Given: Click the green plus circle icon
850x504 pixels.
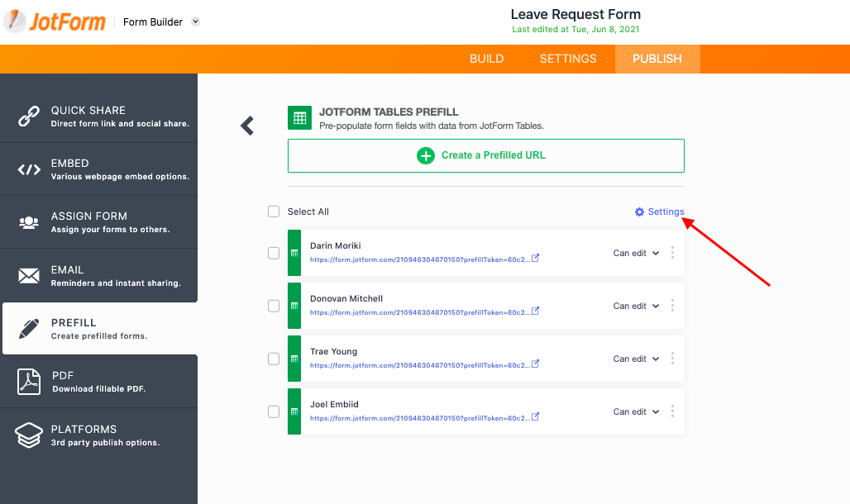Looking at the screenshot, I should click(426, 155).
